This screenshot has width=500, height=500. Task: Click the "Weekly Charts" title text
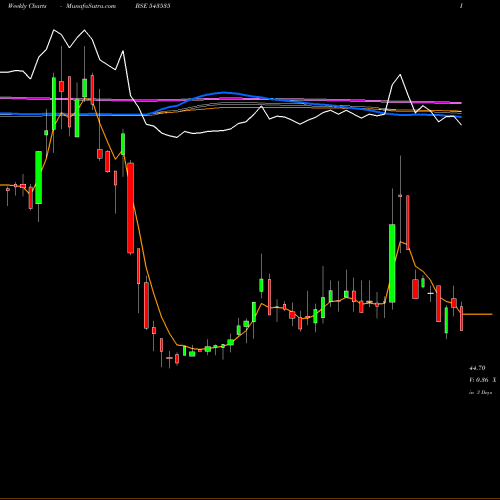click(27, 6)
